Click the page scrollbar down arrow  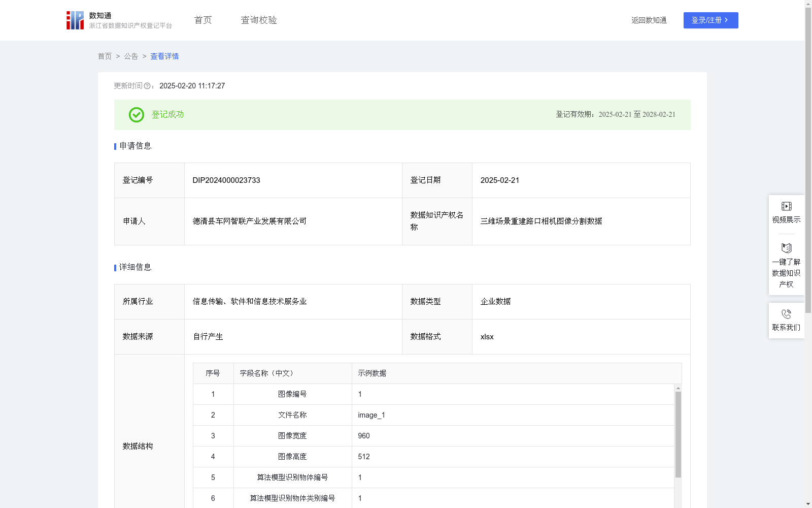click(808, 504)
